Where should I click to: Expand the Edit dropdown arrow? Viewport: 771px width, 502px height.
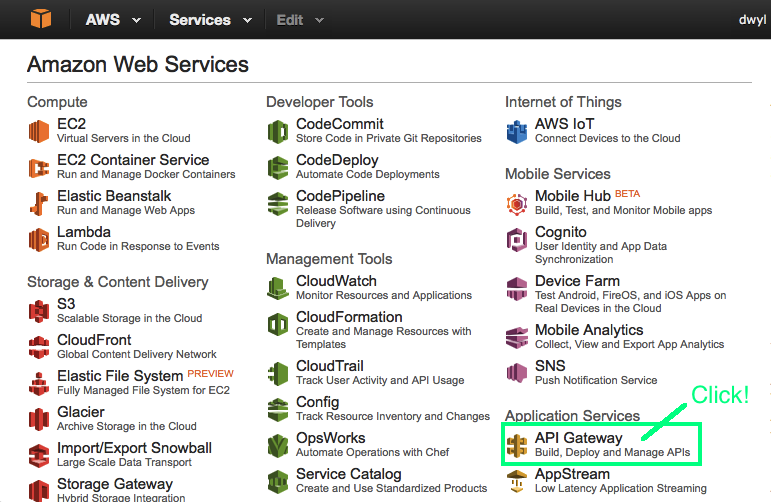click(x=319, y=21)
